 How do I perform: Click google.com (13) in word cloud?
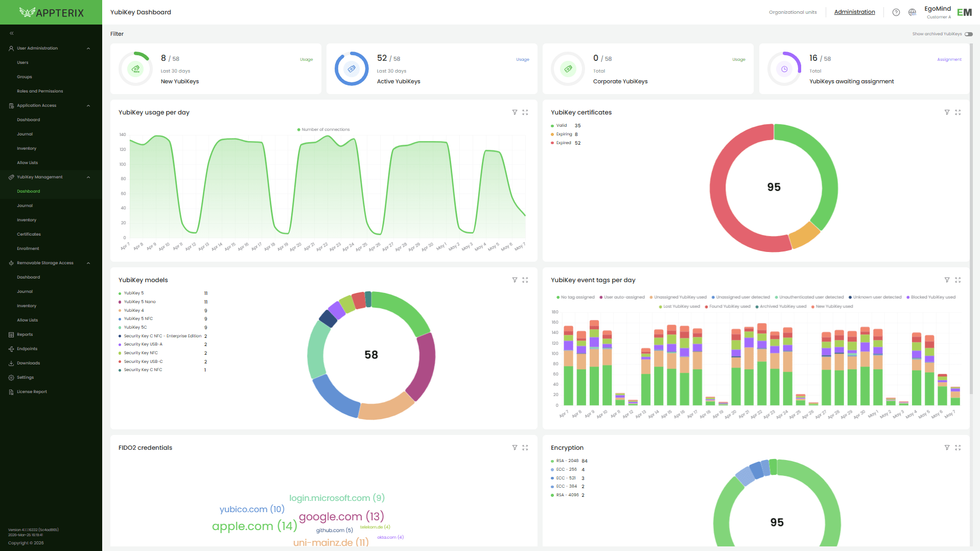point(341,517)
